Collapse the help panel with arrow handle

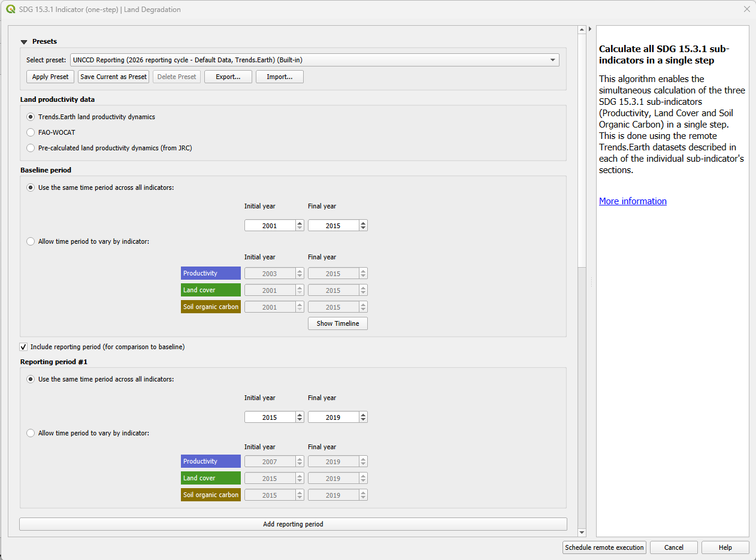(x=590, y=29)
